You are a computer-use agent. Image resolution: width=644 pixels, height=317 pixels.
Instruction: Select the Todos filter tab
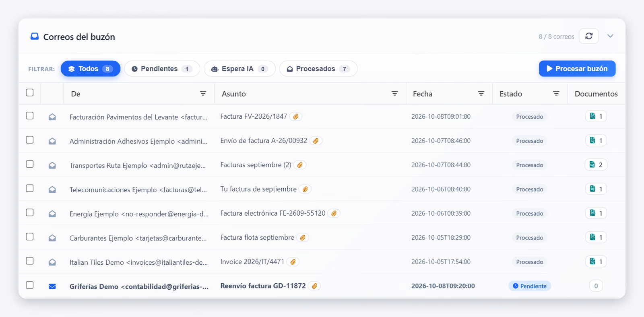(x=91, y=69)
